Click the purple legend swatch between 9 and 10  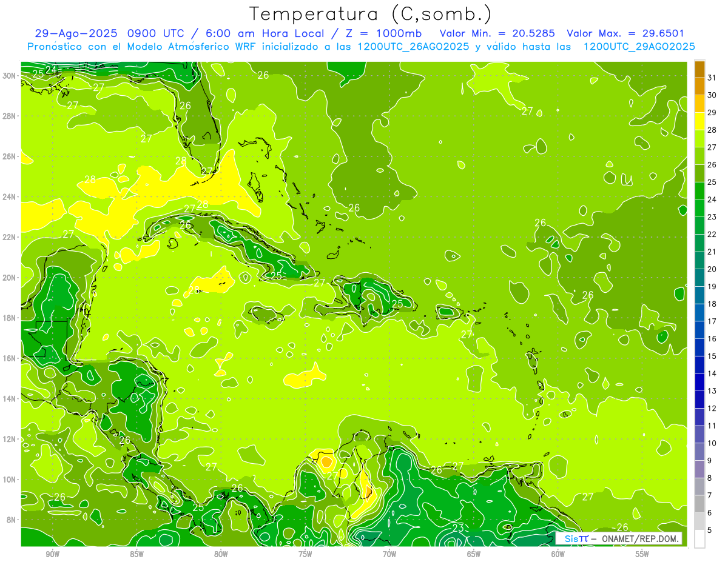click(699, 452)
